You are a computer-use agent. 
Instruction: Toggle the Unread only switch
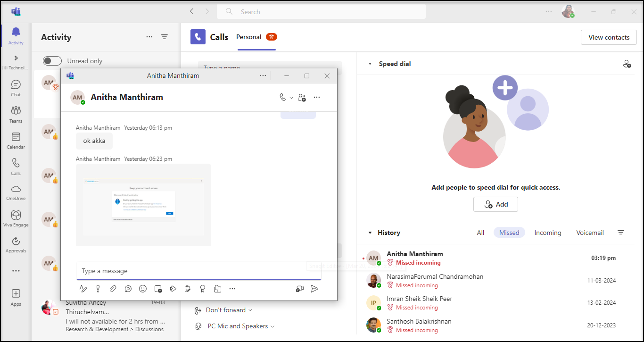(x=52, y=61)
